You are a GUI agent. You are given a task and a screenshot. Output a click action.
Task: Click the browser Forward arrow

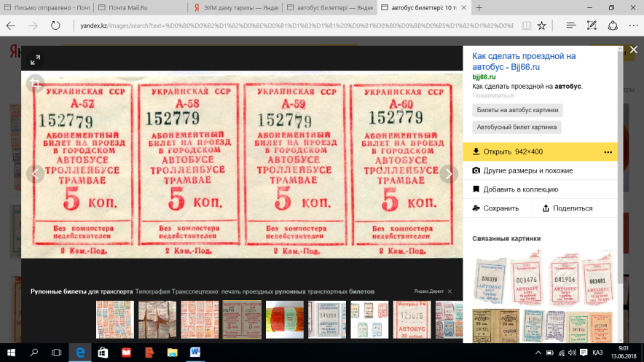pyautogui.click(x=33, y=25)
